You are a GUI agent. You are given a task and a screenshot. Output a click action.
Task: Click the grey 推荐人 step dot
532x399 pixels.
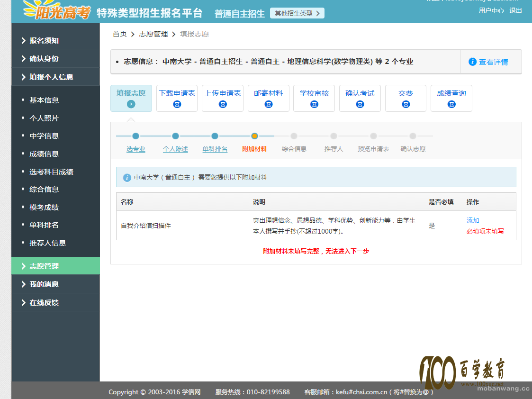(x=334, y=136)
